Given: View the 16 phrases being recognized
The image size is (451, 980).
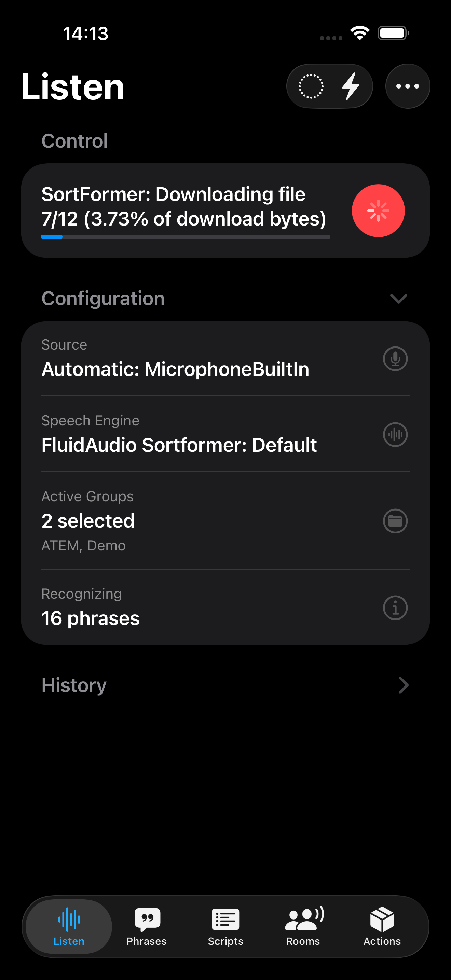Looking at the screenshot, I should [91, 618].
